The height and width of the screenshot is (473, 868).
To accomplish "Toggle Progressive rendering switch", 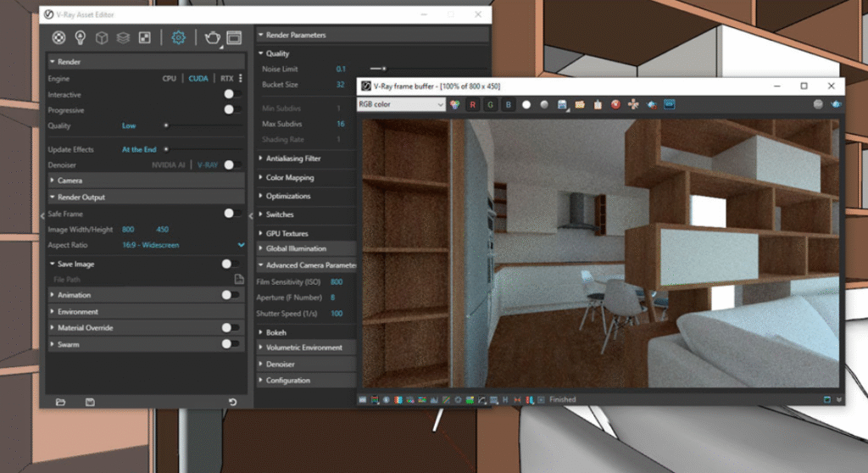I will (232, 109).
